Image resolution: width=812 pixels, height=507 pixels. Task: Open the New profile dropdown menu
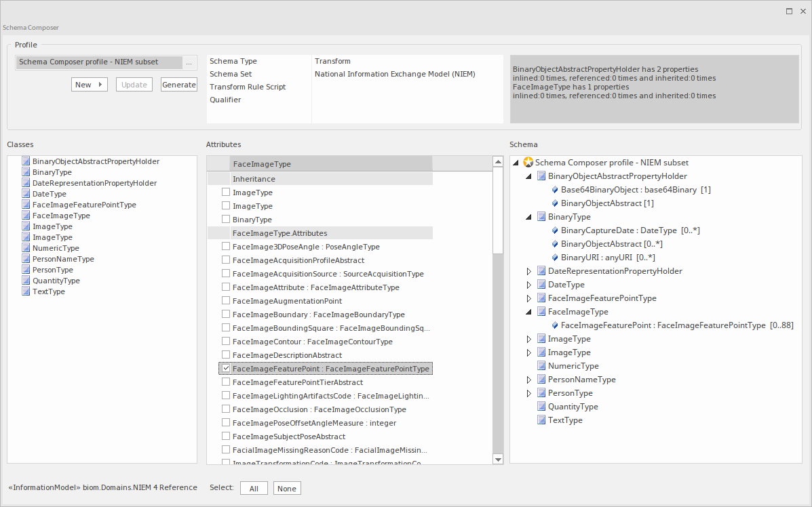(x=90, y=85)
